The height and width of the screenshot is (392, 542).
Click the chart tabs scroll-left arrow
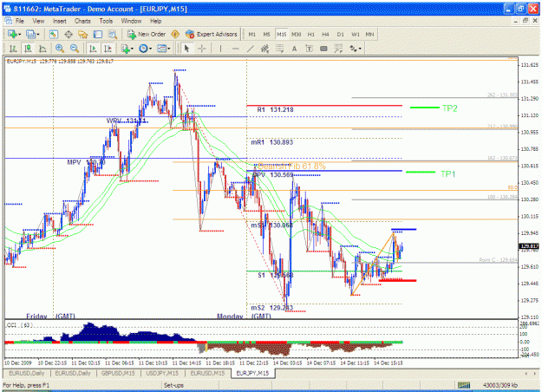[526, 373]
